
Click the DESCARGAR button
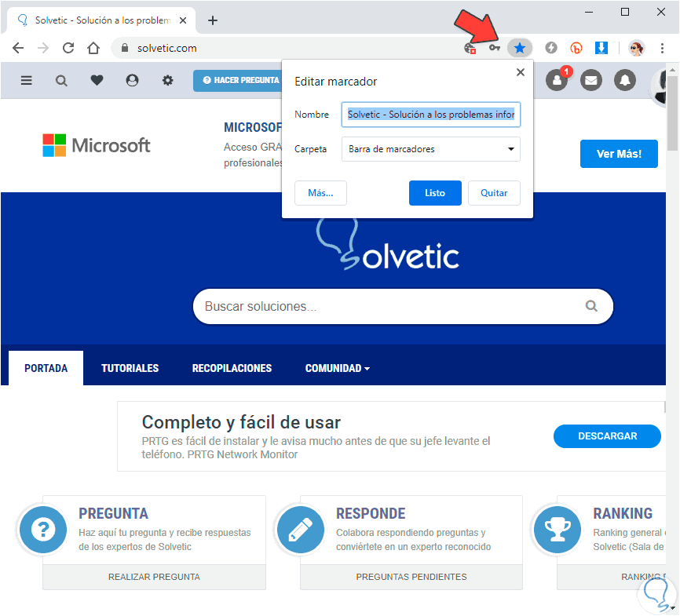pos(607,436)
